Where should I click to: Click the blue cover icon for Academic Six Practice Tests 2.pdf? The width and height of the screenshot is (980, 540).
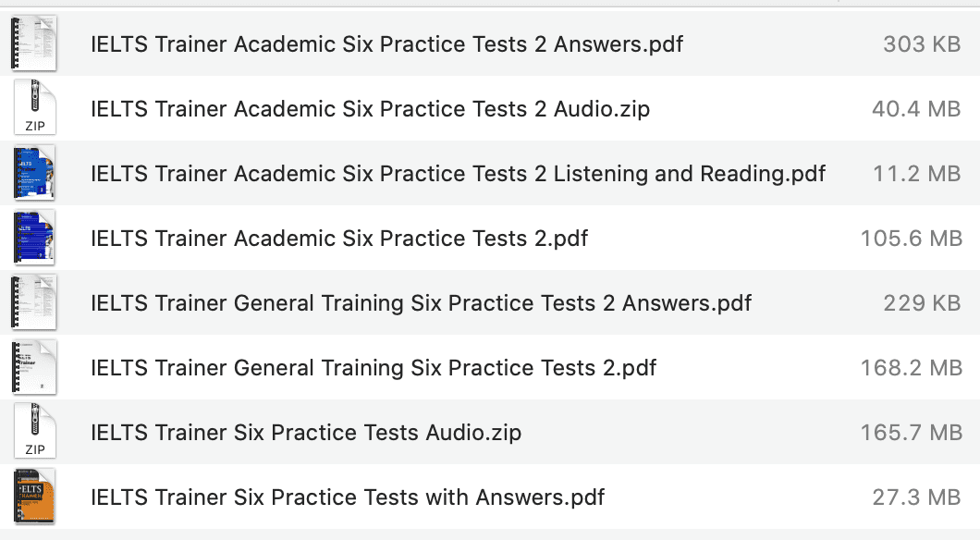[34, 238]
